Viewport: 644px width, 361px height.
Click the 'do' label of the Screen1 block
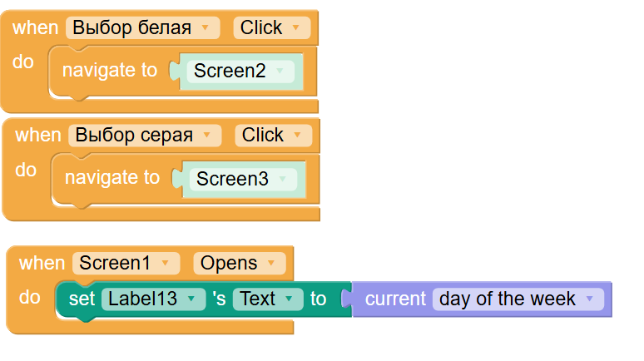(30, 297)
